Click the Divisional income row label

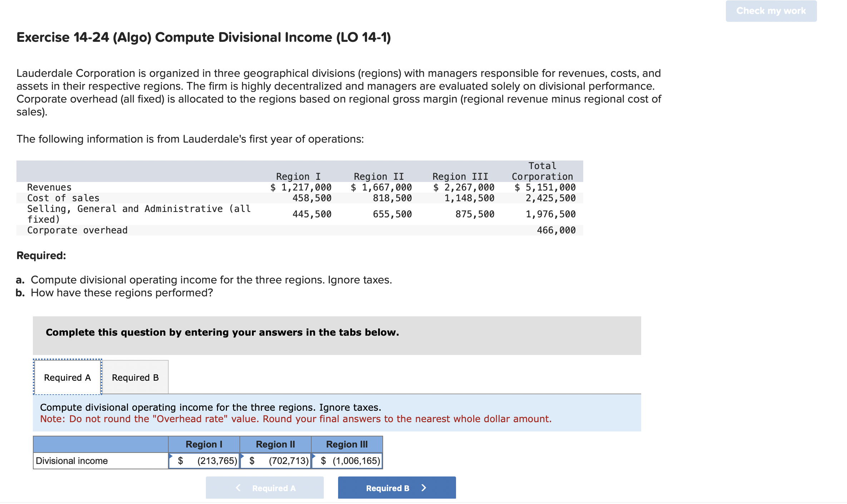pyautogui.click(x=71, y=461)
